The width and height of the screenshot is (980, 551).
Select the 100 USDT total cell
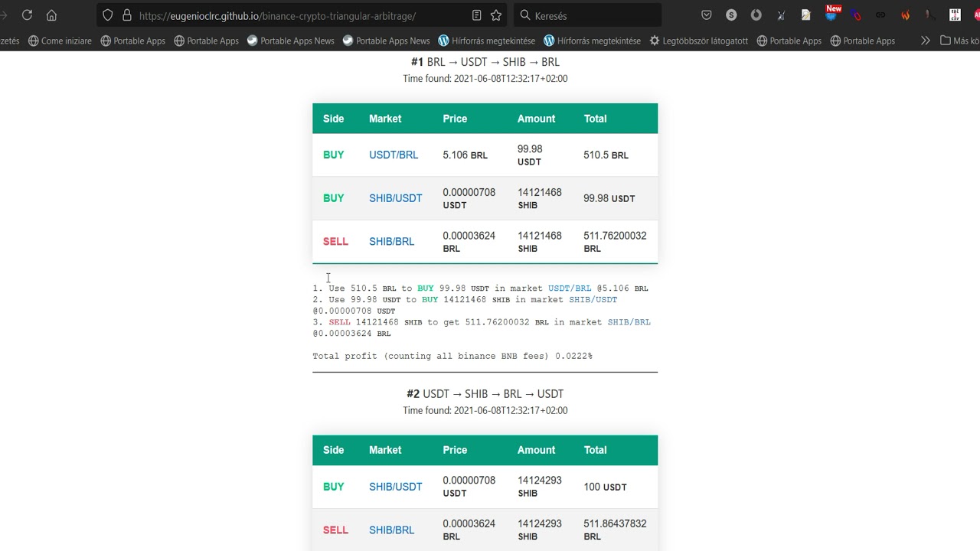coord(605,487)
